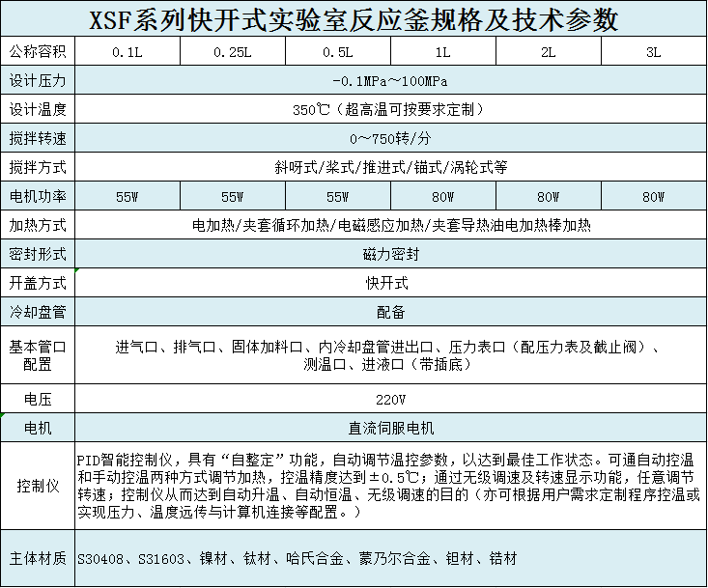
Task: Click the 电机功率 row header
Action: coord(38,197)
